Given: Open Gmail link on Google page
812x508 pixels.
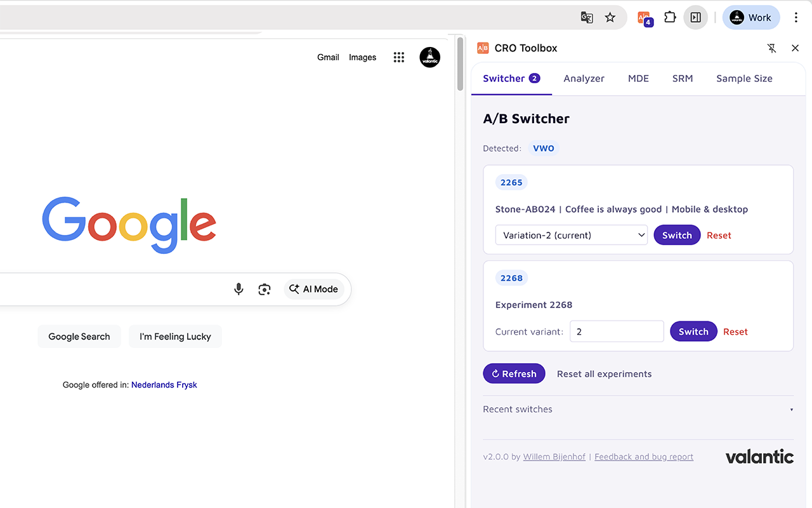Looking at the screenshot, I should click(328, 57).
